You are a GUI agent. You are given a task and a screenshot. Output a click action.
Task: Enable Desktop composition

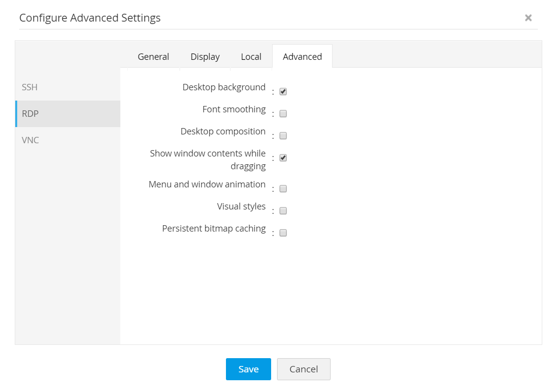[x=283, y=135]
